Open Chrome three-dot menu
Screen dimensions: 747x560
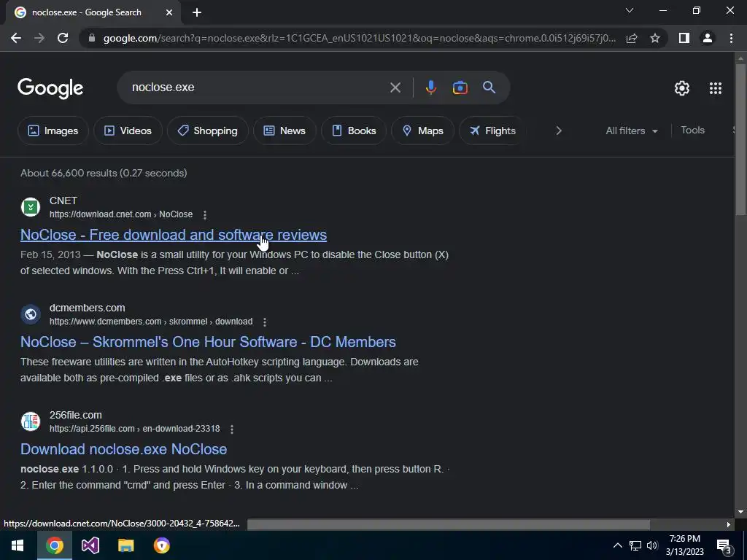click(x=731, y=38)
